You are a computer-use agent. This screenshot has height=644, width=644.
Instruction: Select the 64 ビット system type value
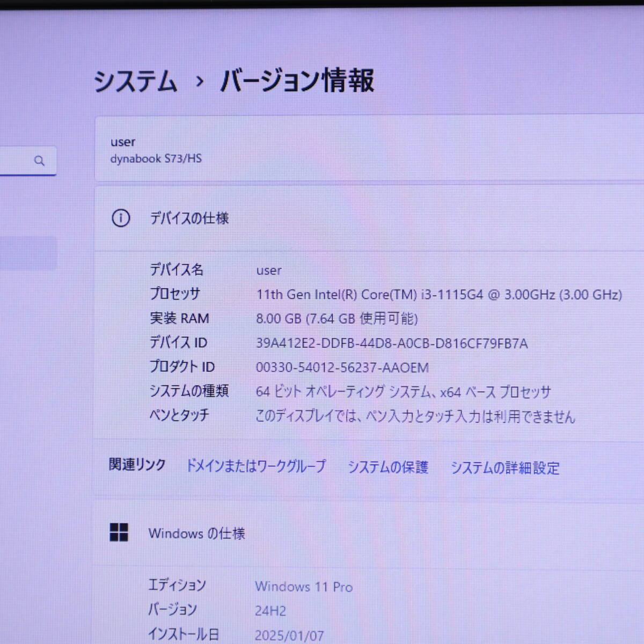pyautogui.click(x=404, y=392)
